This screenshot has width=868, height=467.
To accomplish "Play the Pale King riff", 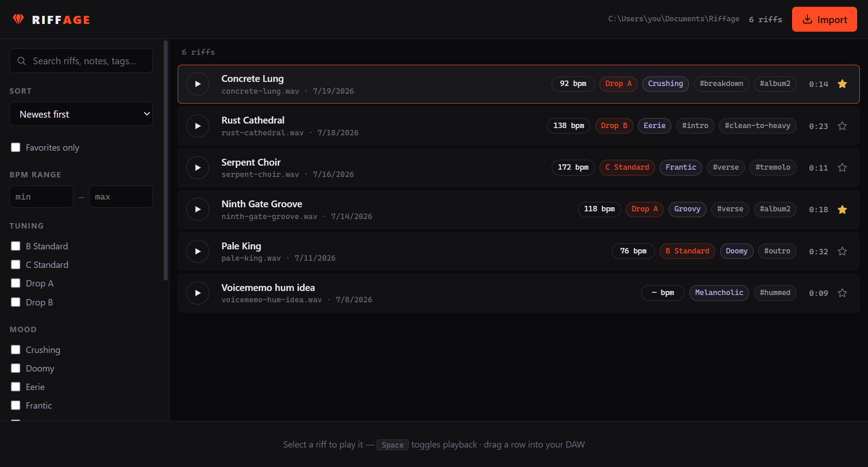I will pyautogui.click(x=198, y=252).
